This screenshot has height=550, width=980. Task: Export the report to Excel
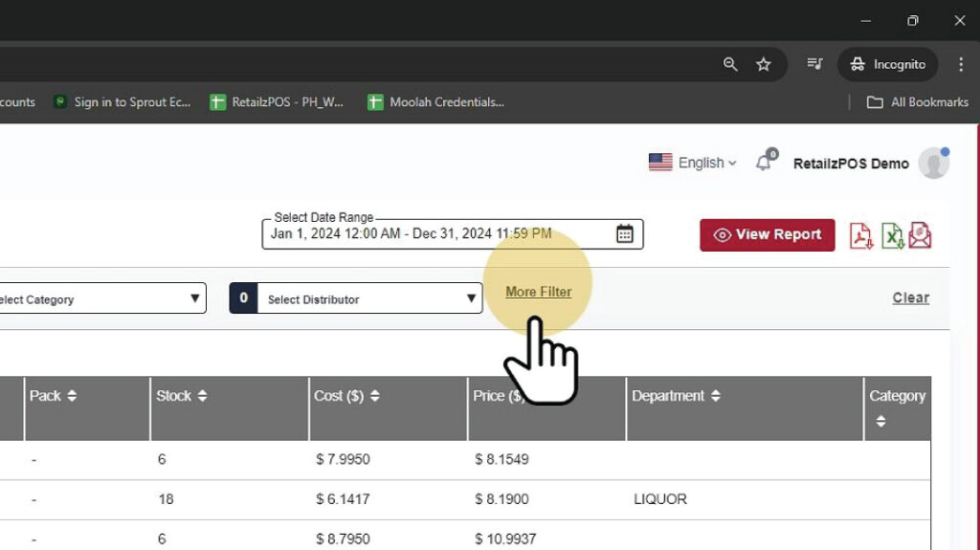click(892, 235)
